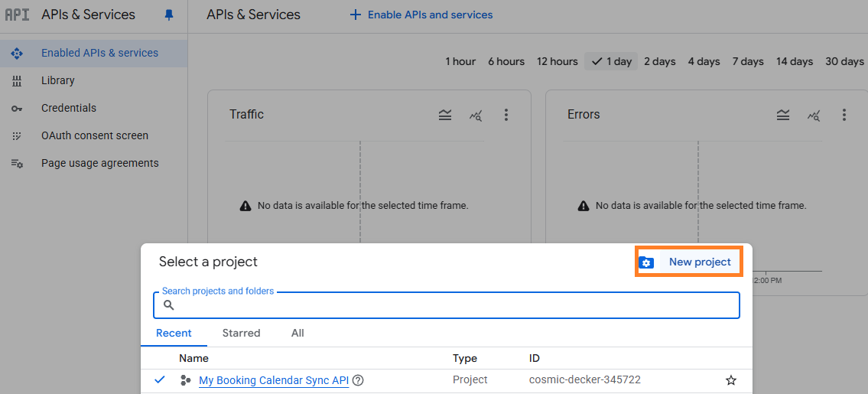Select the 1 hour time range

[x=460, y=61]
